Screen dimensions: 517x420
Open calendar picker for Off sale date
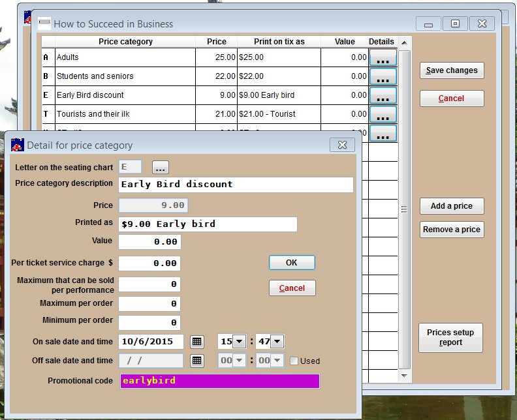tap(197, 361)
